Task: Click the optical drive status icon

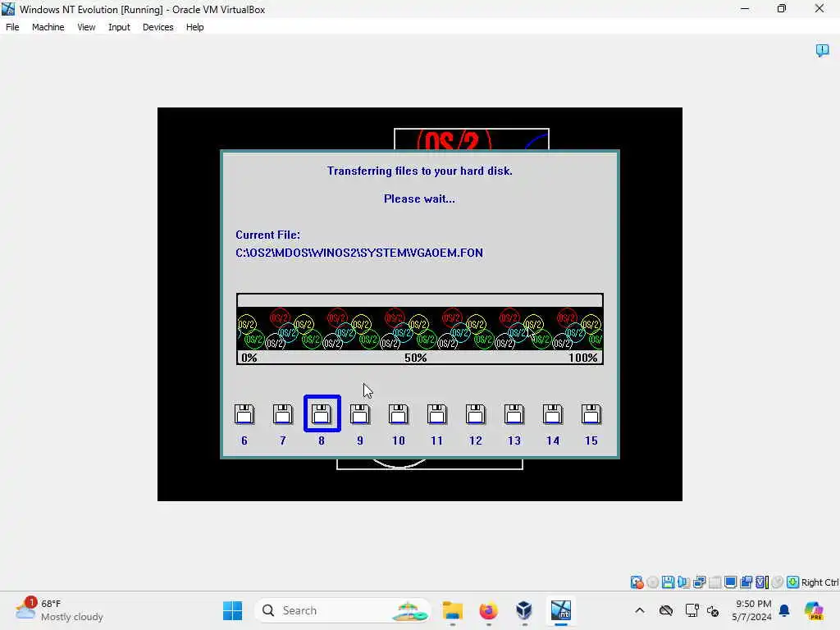Action: tap(652, 582)
